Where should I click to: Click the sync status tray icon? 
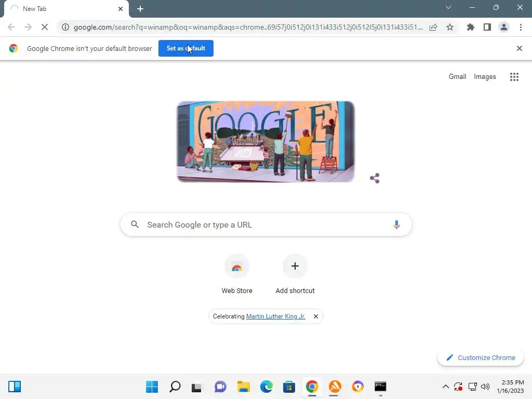coord(458,387)
